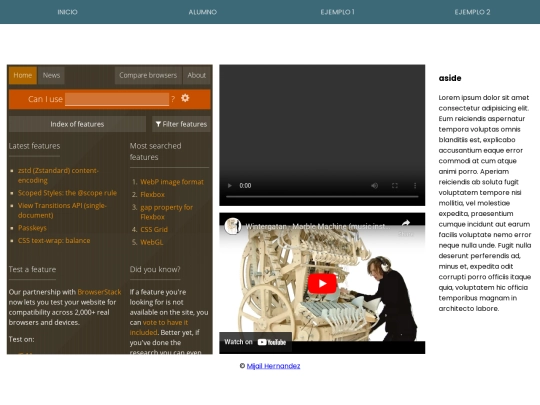Click the Most searched features heading
The image size is (540, 405).
[x=156, y=151]
